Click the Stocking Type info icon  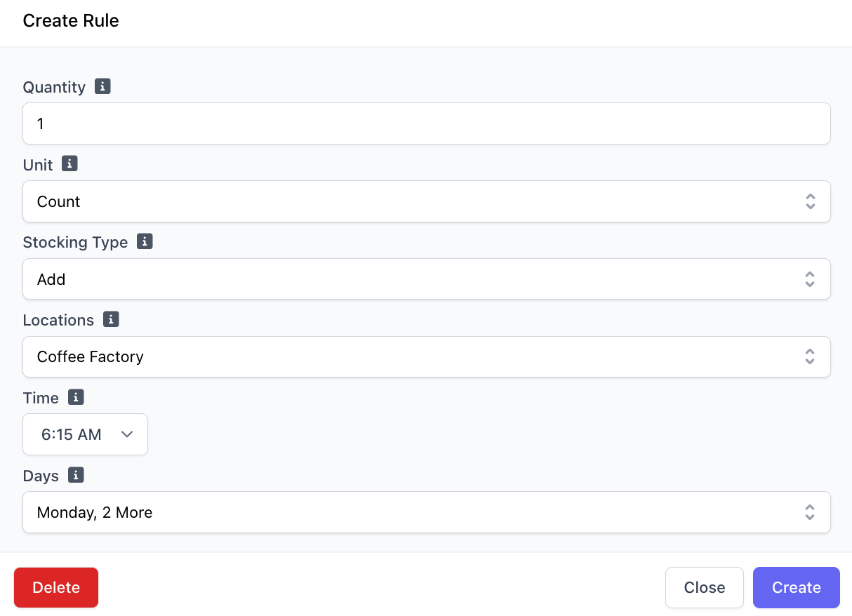[x=145, y=241]
